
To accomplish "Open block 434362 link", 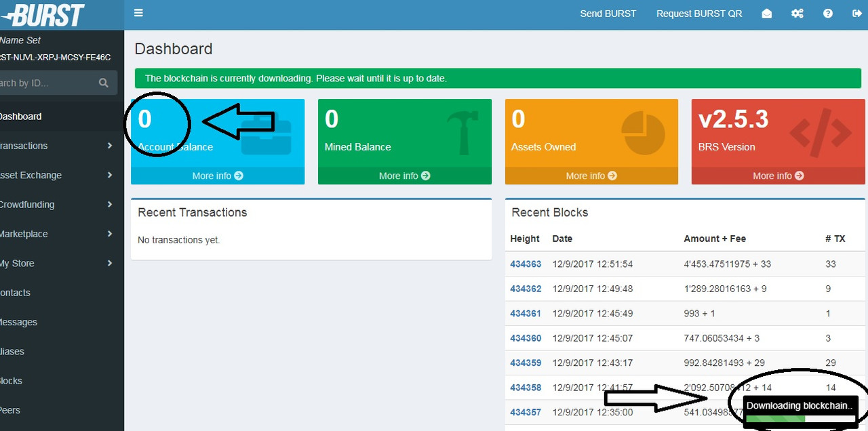I will pos(526,289).
